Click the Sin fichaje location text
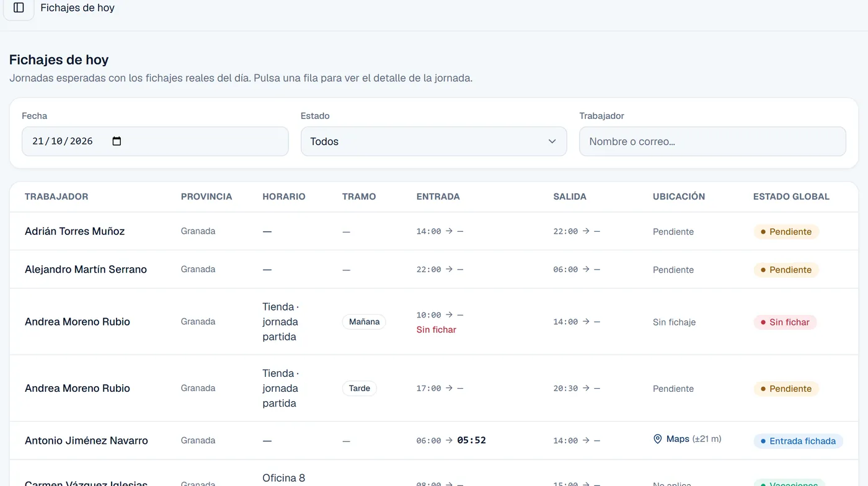 pos(674,322)
